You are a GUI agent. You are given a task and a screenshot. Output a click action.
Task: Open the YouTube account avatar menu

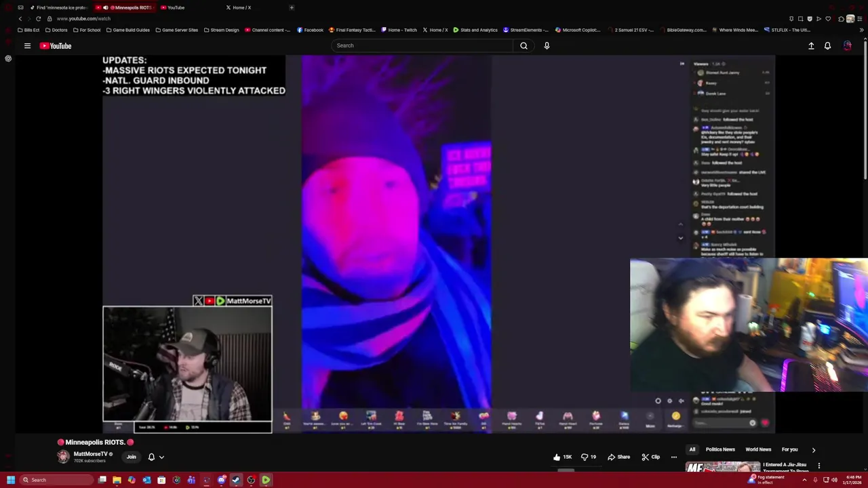click(847, 45)
